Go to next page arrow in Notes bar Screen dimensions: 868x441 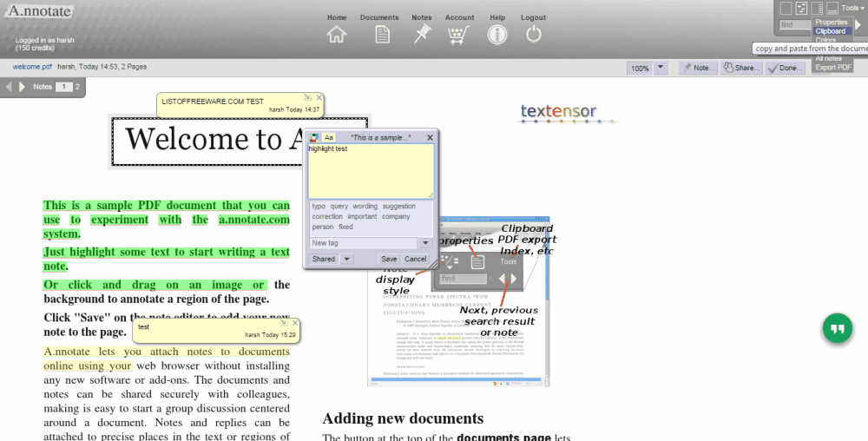pyautogui.click(x=23, y=87)
